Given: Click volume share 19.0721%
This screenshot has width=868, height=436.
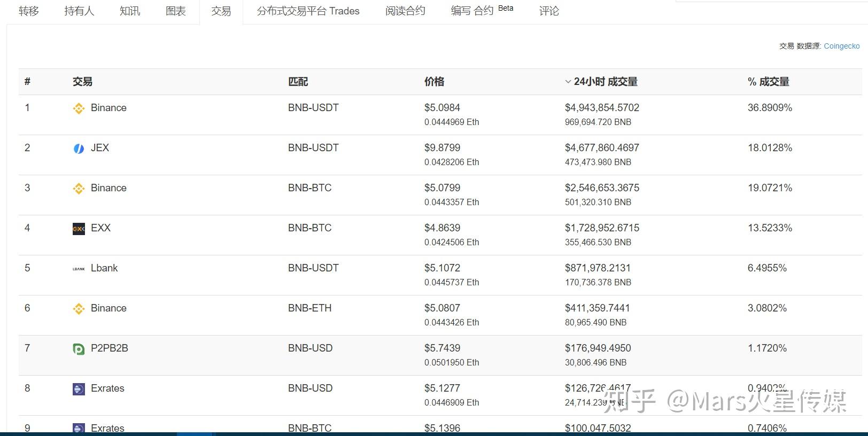Looking at the screenshot, I should 770,188.
